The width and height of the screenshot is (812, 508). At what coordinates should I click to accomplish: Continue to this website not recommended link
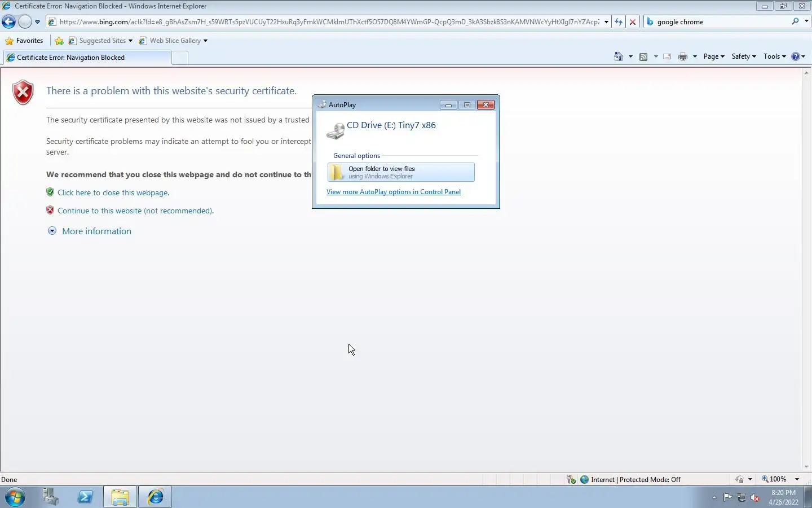click(135, 211)
